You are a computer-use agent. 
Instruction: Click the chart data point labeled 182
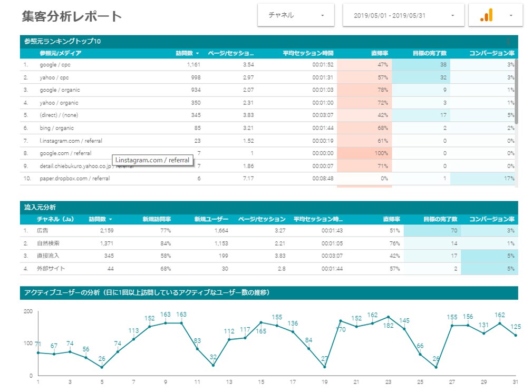click(388, 317)
